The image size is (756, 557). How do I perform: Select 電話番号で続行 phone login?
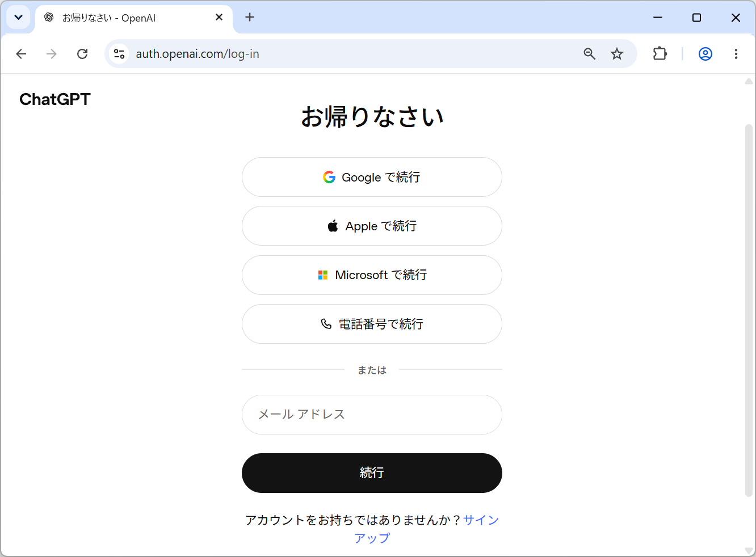point(372,324)
